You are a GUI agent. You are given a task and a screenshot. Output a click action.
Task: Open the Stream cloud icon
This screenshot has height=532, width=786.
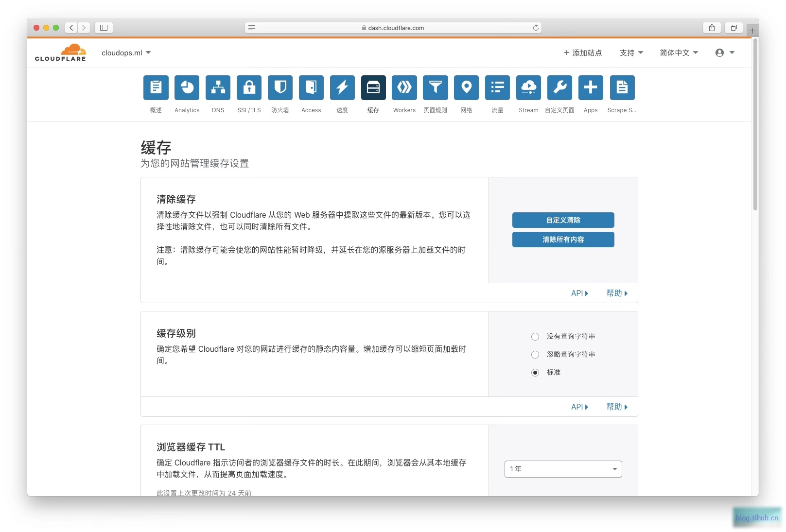(x=528, y=87)
